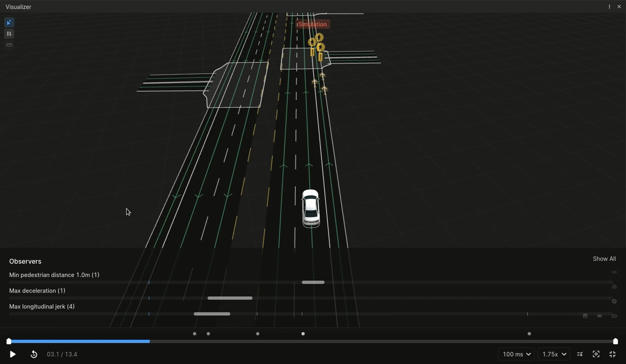The width and height of the screenshot is (626, 364).
Task: Click the image snapshot icon
Action: click(585, 316)
